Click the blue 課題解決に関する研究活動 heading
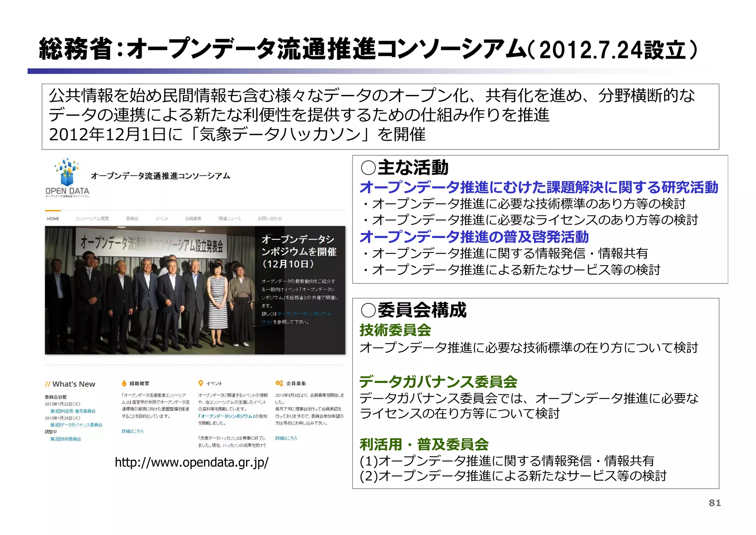The height and width of the screenshot is (535, 756). tap(632, 187)
